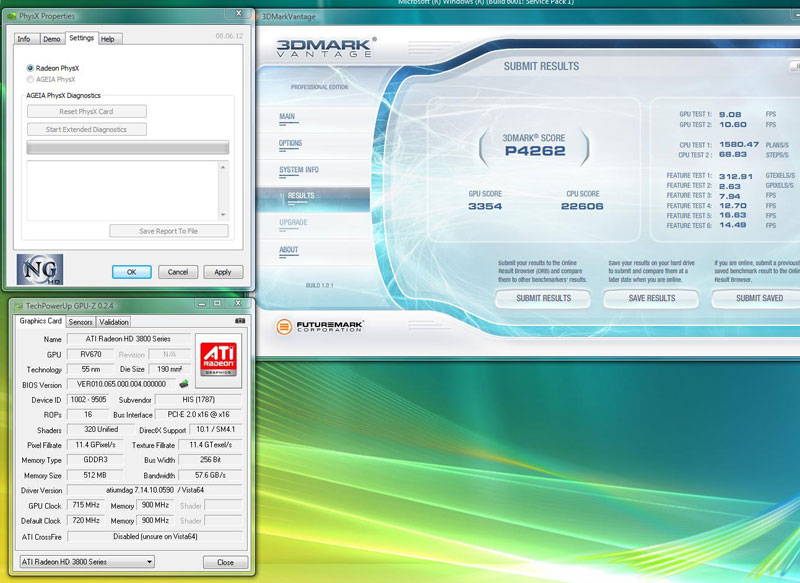This screenshot has width=800, height=583.
Task: Click the CPU SCORE value 22606
Action: [x=582, y=206]
